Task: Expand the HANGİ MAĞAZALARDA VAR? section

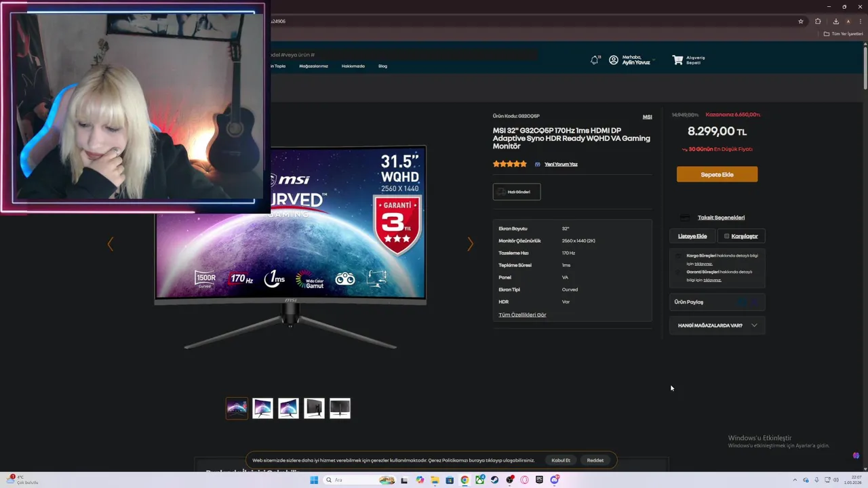Action: [x=717, y=325]
